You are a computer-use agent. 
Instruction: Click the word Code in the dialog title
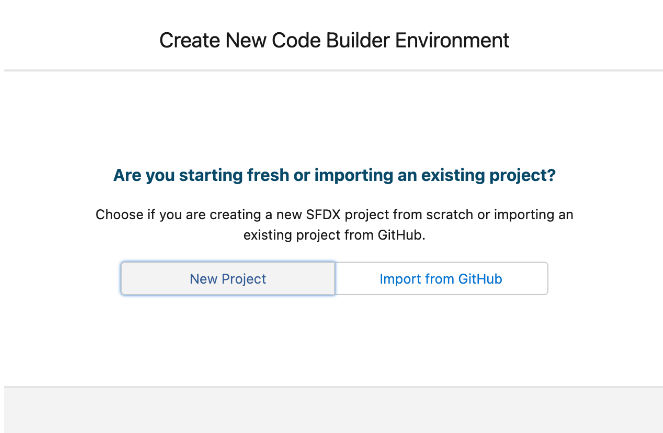tap(296, 41)
